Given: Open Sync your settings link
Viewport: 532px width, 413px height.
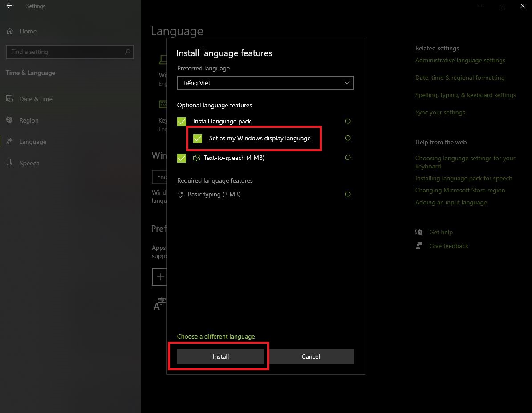Looking at the screenshot, I should click(x=440, y=112).
